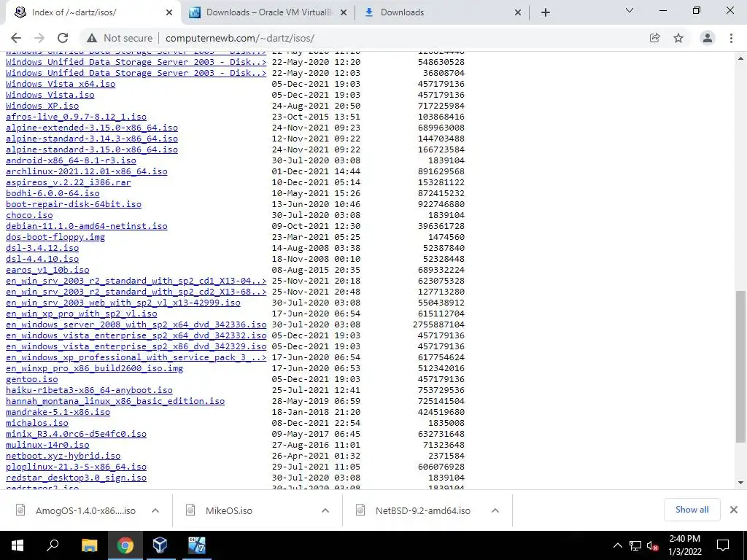Switch to the Downloads tab

tap(441, 12)
